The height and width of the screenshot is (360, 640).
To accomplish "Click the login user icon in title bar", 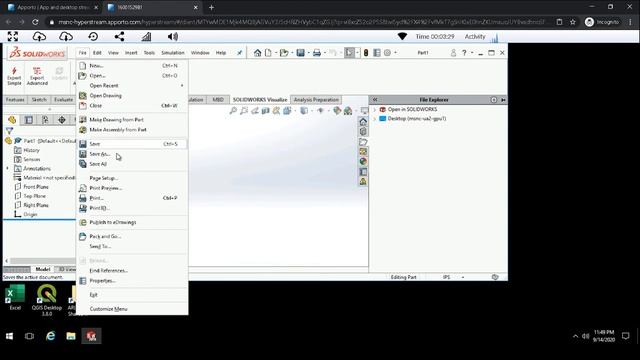I will pyautogui.click(x=453, y=53).
